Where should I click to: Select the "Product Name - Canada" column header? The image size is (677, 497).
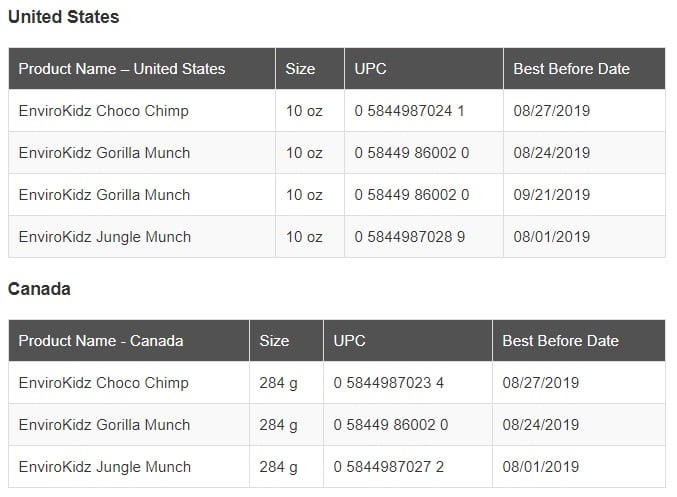101,341
